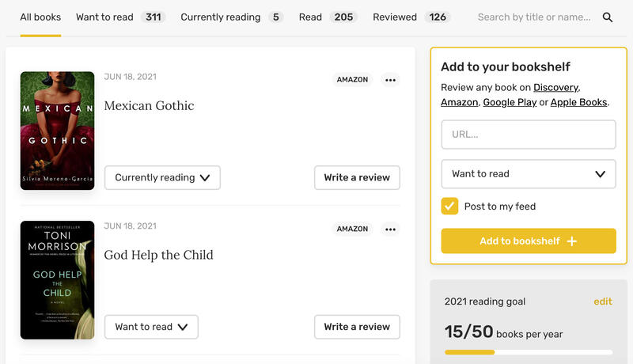Open shelf selector in Add to your bookshelf
The image size is (633, 364).
pyautogui.click(x=528, y=174)
